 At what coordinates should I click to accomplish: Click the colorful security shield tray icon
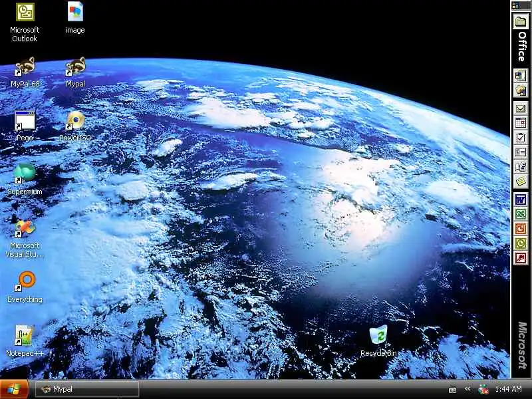tap(483, 390)
